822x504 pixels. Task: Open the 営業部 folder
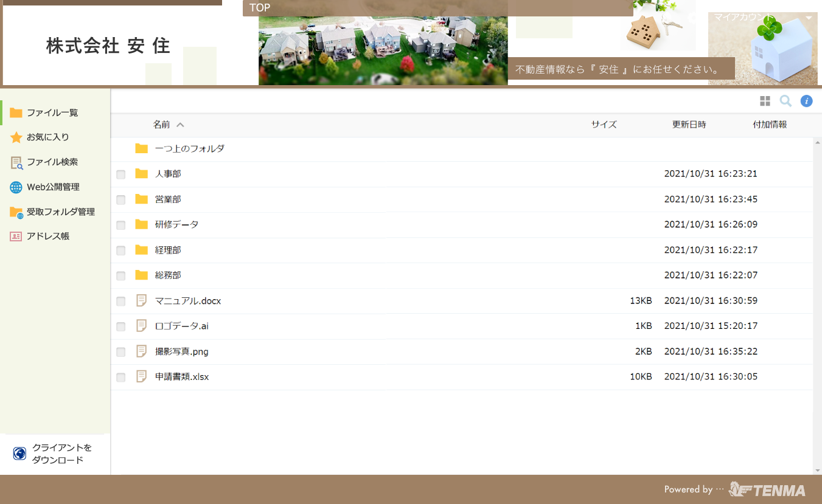pos(168,199)
